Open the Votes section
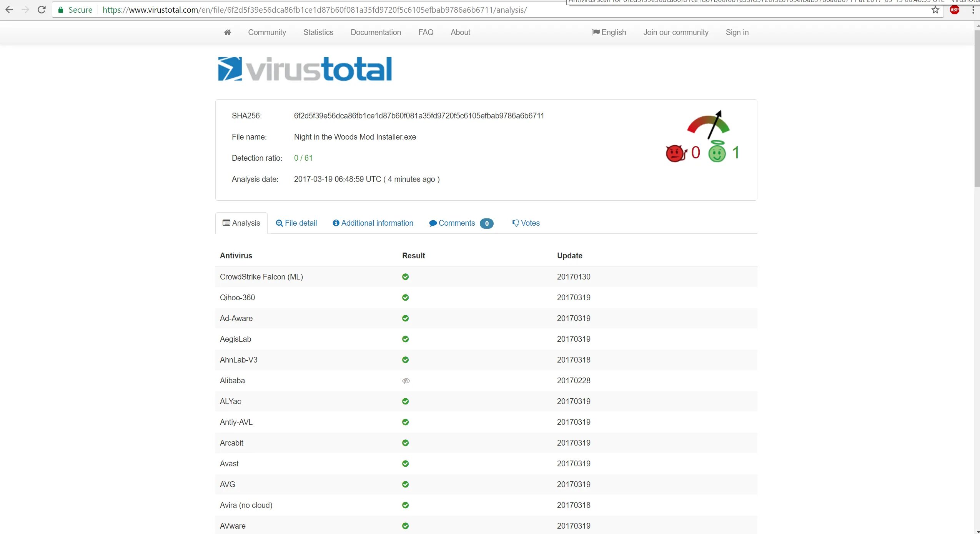The image size is (980, 534). pos(526,222)
